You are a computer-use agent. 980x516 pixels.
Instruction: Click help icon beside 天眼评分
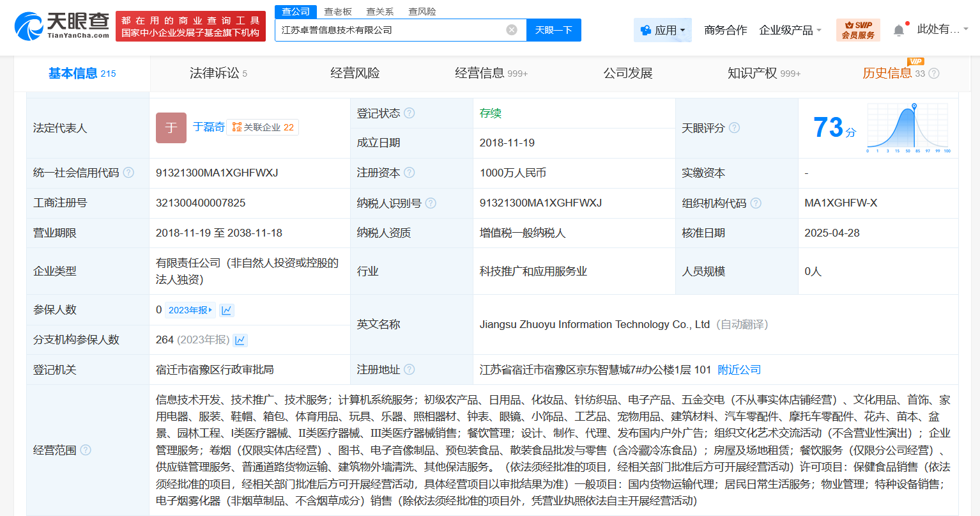(735, 128)
